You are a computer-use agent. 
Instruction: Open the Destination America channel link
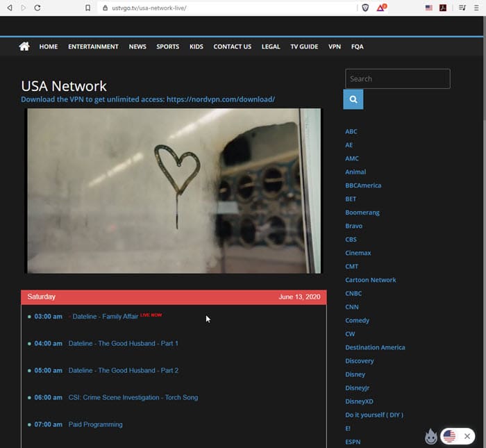(x=375, y=347)
